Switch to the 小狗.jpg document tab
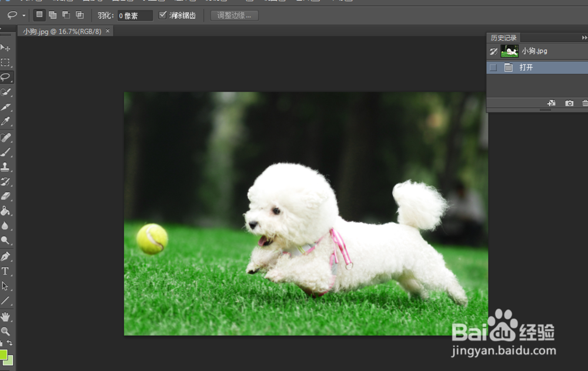Image resolution: width=588 pixels, height=371 pixels. pos(62,32)
